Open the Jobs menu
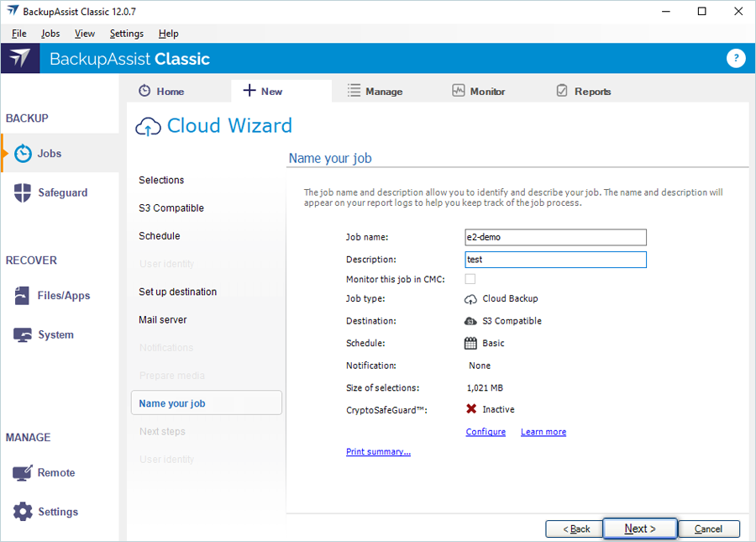 pyautogui.click(x=50, y=34)
